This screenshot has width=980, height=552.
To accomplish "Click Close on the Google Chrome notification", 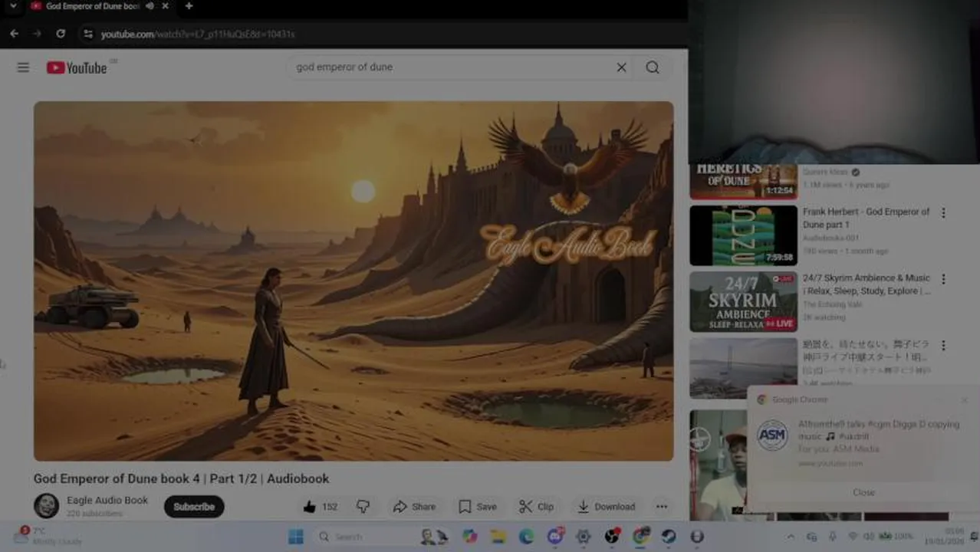I will pos(863,492).
